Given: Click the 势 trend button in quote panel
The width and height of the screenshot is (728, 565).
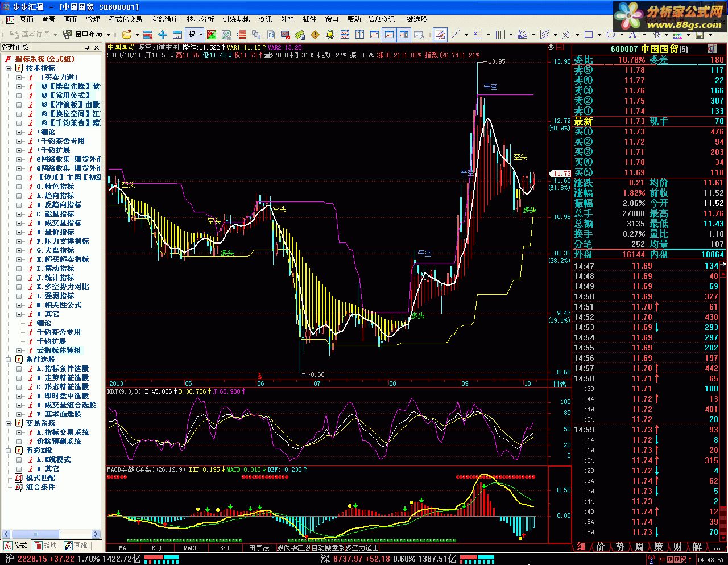Looking at the screenshot, I should point(620,547).
